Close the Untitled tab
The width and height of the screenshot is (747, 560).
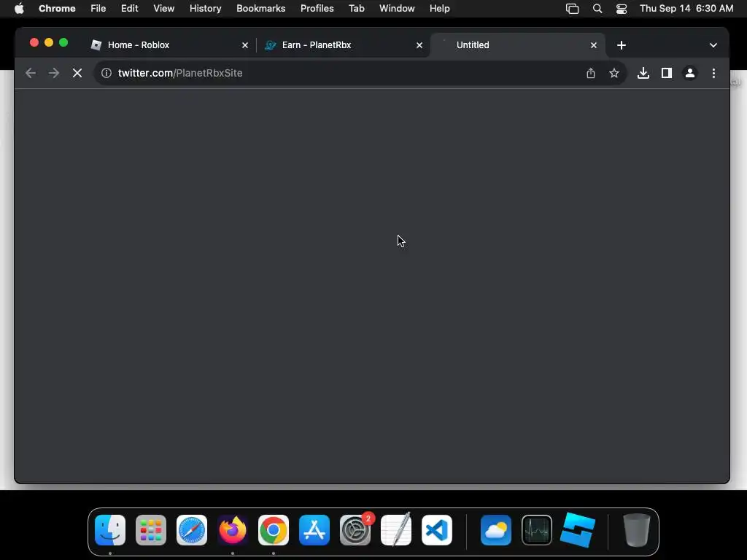pos(594,45)
